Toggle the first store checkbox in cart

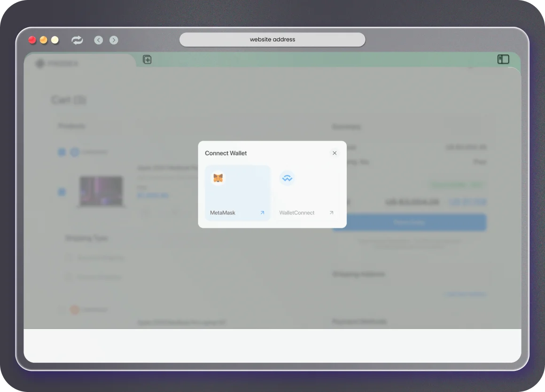62,152
